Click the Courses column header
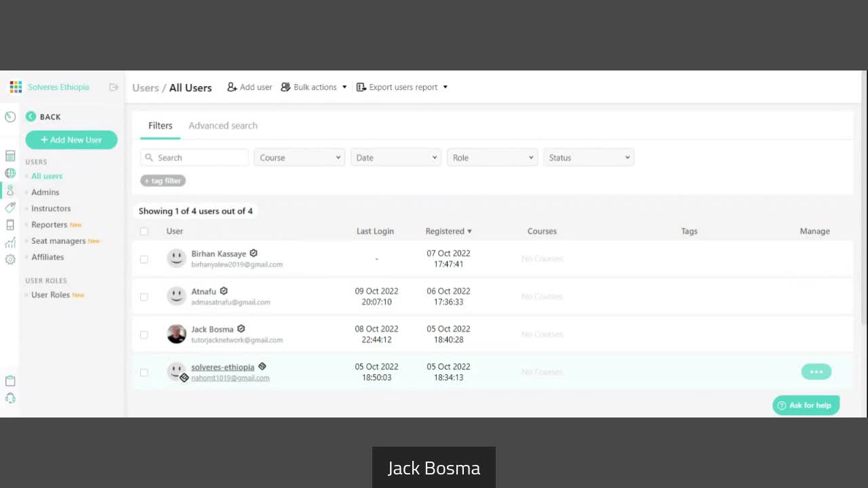The width and height of the screenshot is (868, 488). [x=542, y=231]
